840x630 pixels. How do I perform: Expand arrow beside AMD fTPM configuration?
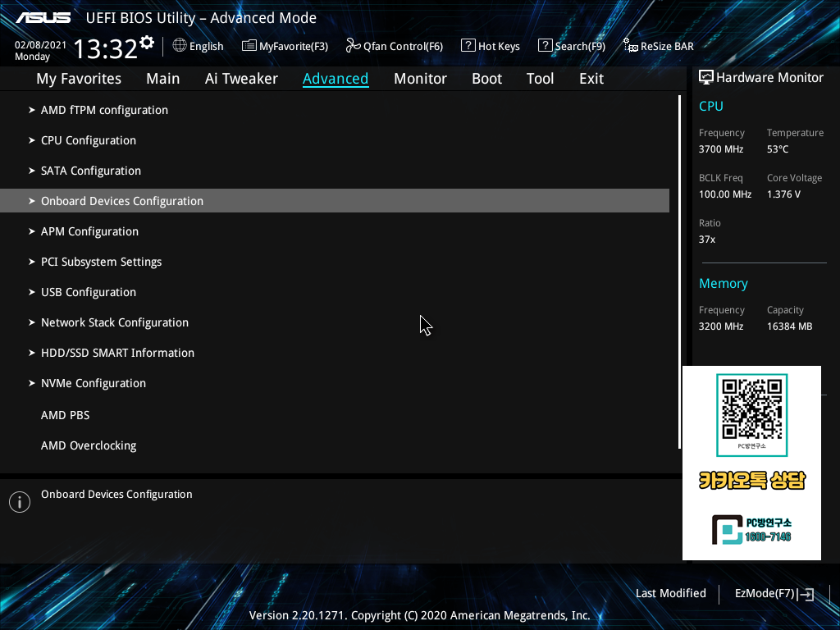[32, 110]
